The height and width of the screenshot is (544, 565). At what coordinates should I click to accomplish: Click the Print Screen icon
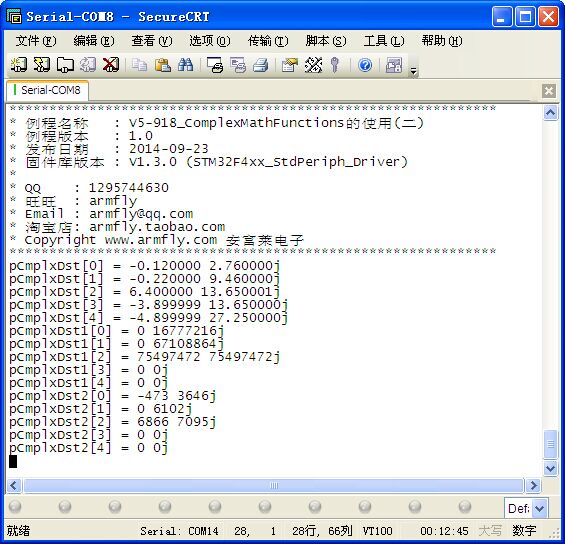pyautogui.click(x=215, y=65)
